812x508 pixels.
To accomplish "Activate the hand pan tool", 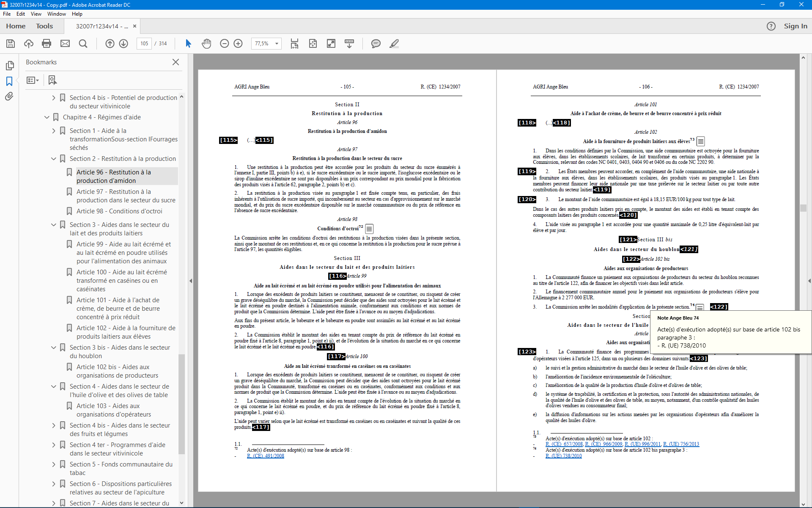I will pyautogui.click(x=206, y=44).
